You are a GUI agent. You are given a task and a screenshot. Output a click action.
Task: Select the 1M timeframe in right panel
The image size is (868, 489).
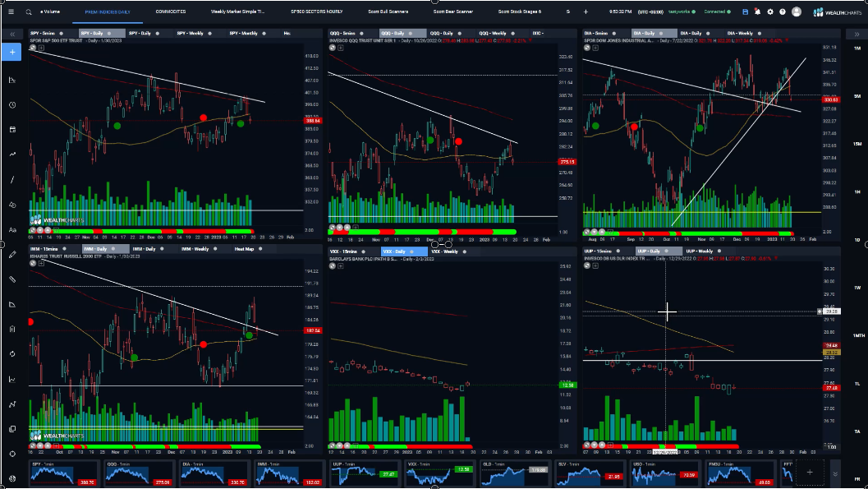tap(857, 48)
